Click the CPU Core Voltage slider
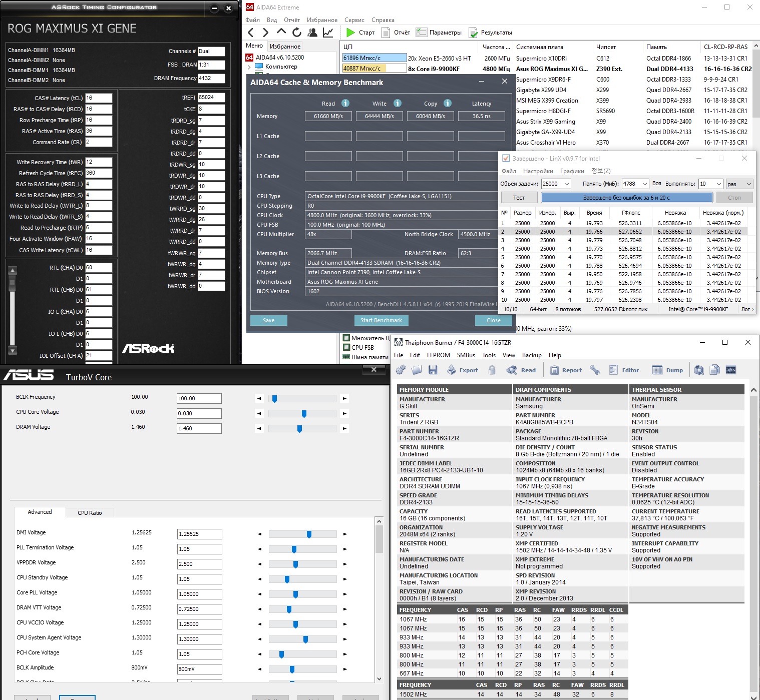The image size is (760, 700). tap(302, 414)
